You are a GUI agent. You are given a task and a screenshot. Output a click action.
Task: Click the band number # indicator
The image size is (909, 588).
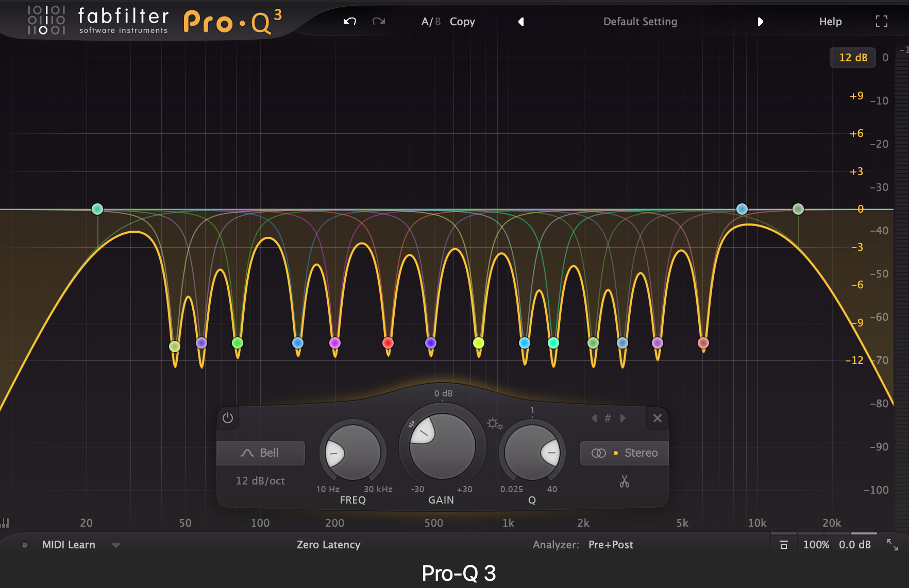point(608,418)
